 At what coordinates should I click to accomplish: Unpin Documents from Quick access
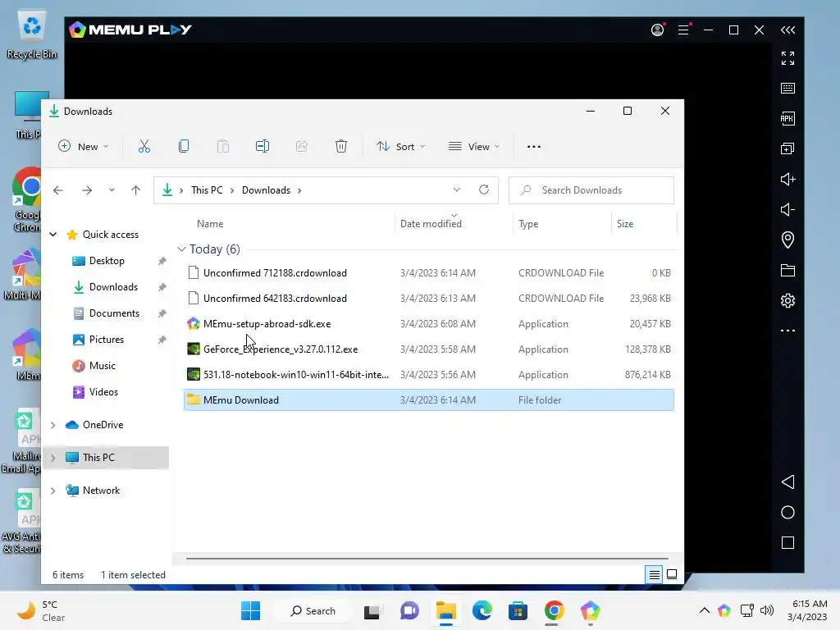point(162,313)
